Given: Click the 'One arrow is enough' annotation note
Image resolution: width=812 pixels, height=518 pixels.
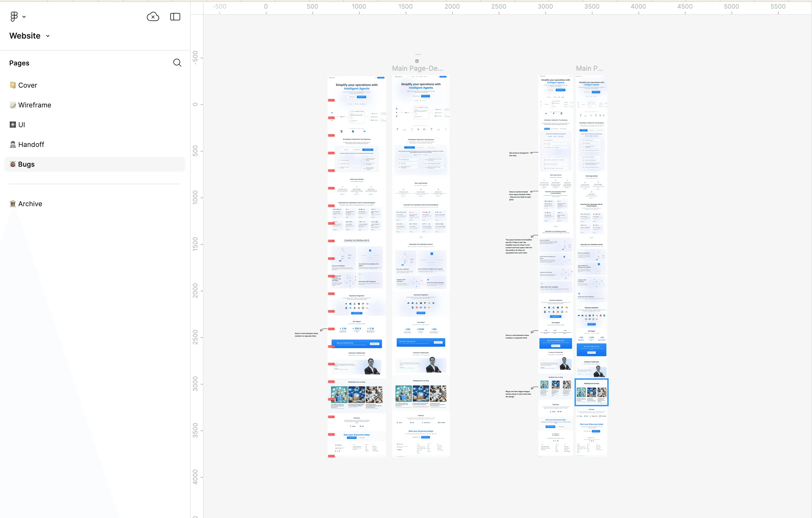Looking at the screenshot, I should [x=519, y=154].
